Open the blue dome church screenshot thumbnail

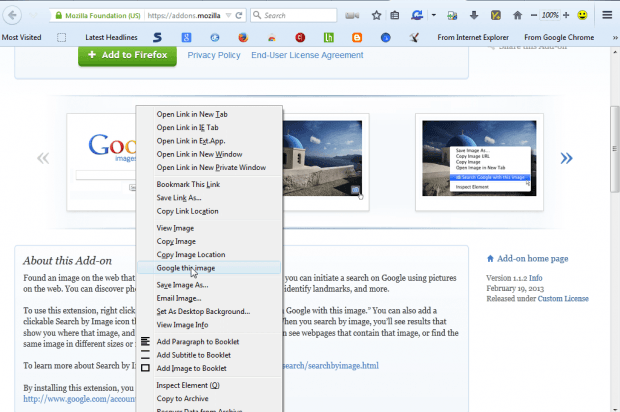pyautogui.click(x=325, y=162)
